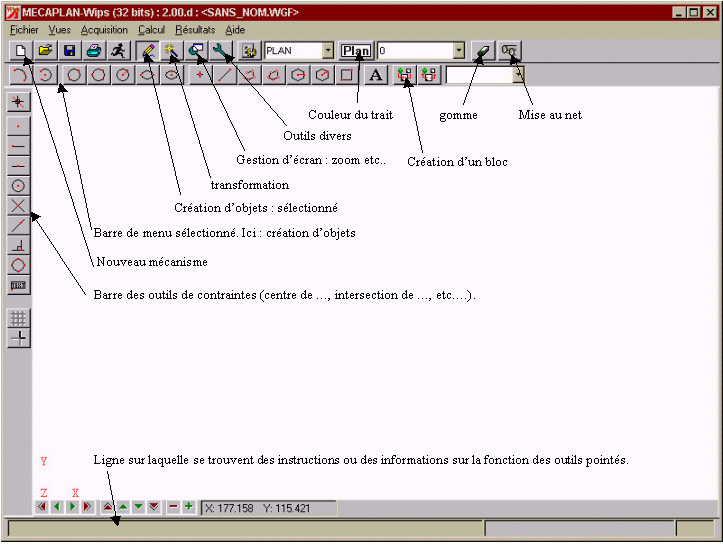The height and width of the screenshot is (546, 723).
Task: Select the TEXT snap constraint icon
Action: coord(18,285)
